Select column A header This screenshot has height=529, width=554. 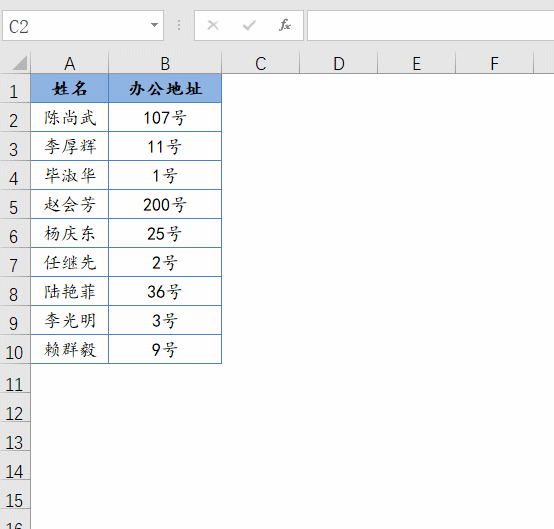click(70, 64)
